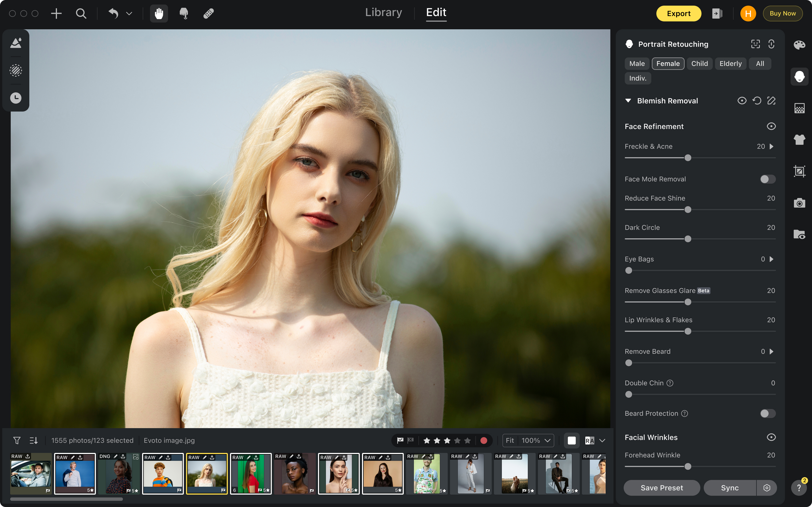
Task: Open the clothing retouch shirt panel
Action: tap(799, 139)
